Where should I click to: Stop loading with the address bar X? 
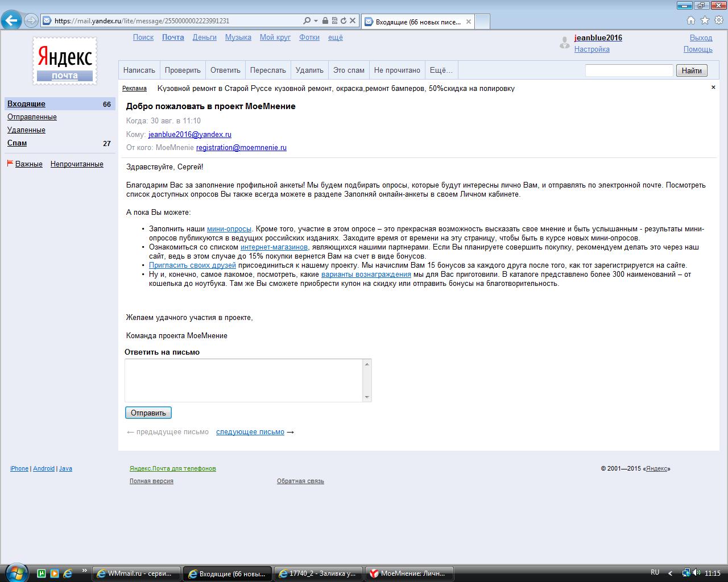[x=353, y=21]
